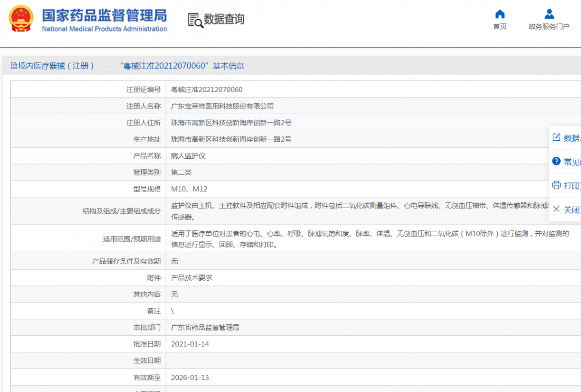Click the document icon before 境内医疗器械 heading
Viewport: 581px width, 392px height.
14,66
